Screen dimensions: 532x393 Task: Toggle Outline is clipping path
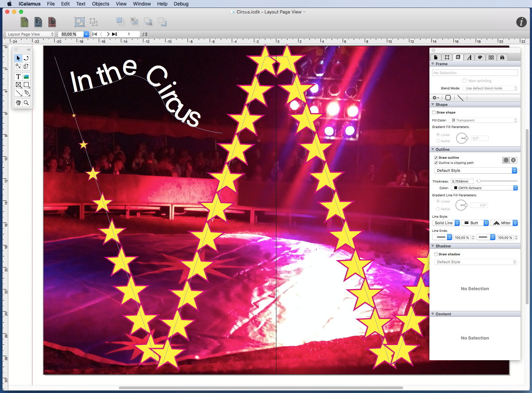coord(436,163)
